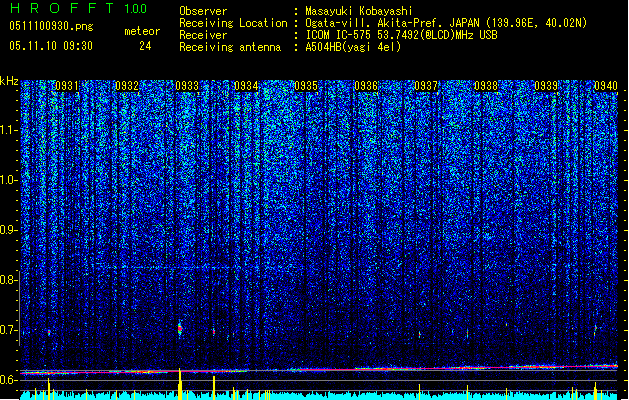Viewport: 629px width, 400px height.
Task: Click the 0932 time marker
Action: [127, 86]
